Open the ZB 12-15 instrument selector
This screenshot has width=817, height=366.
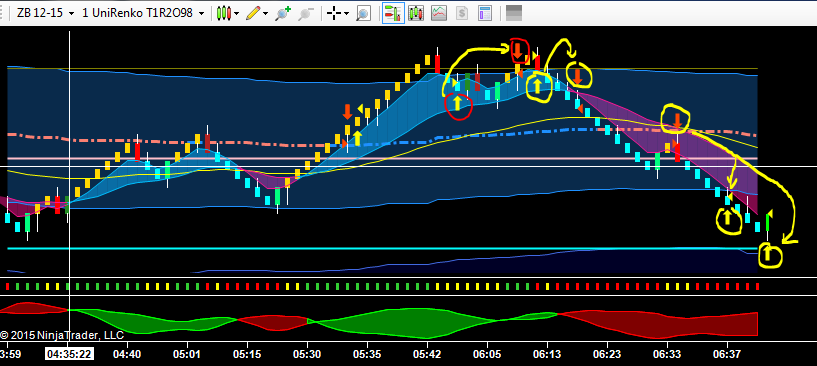46,13
